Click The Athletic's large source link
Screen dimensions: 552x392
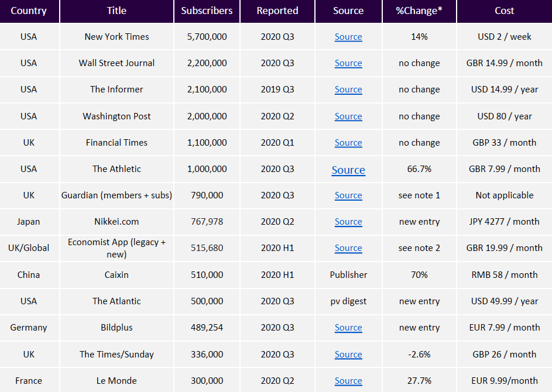click(x=348, y=170)
